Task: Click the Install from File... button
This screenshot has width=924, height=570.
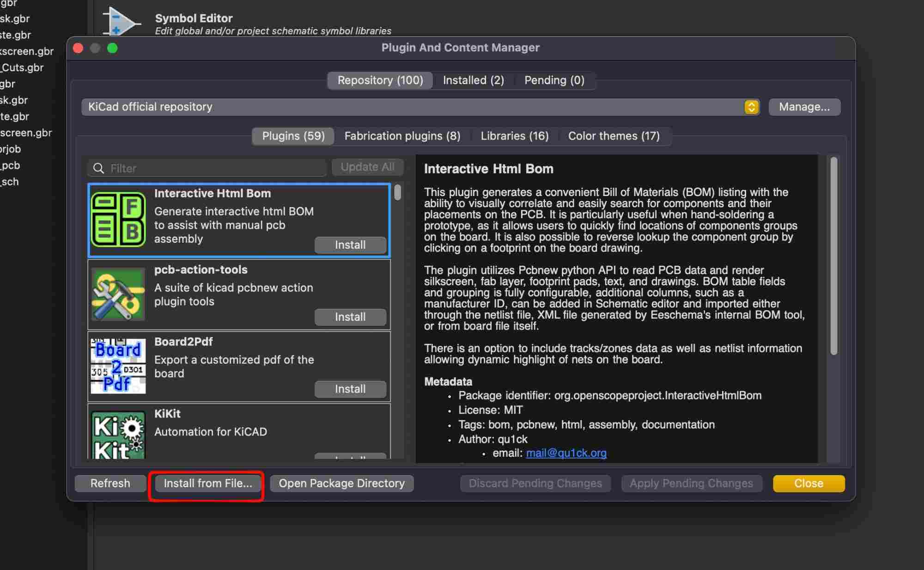Action: coord(207,484)
